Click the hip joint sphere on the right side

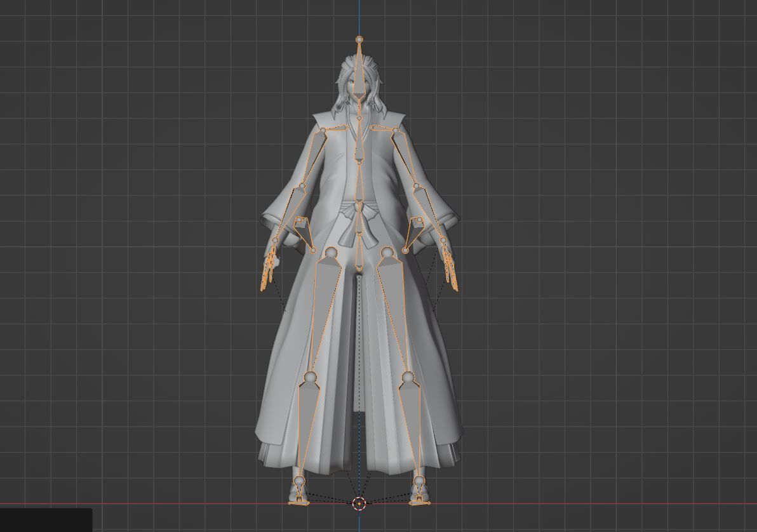coord(386,253)
